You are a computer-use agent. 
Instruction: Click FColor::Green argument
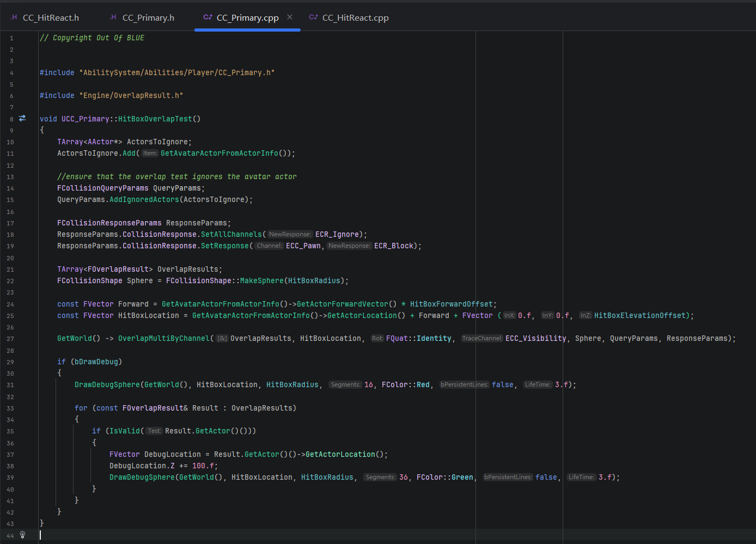[445, 477]
